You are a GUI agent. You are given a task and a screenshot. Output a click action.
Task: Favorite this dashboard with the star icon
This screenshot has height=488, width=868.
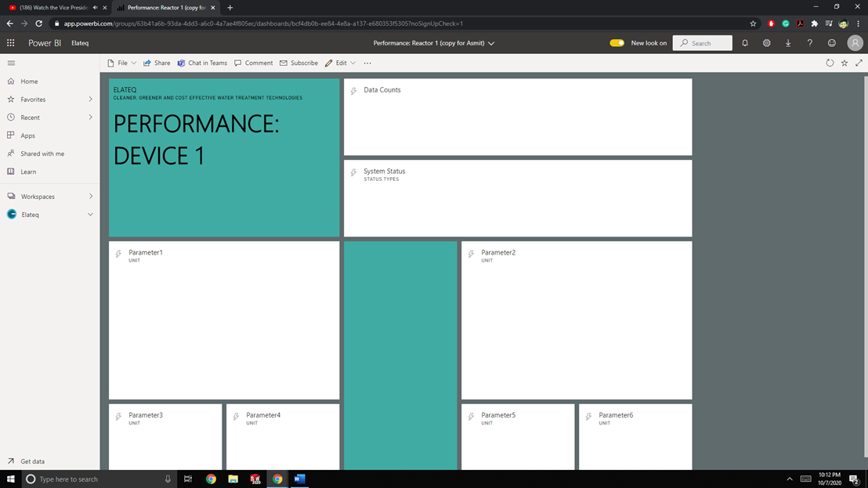point(844,63)
